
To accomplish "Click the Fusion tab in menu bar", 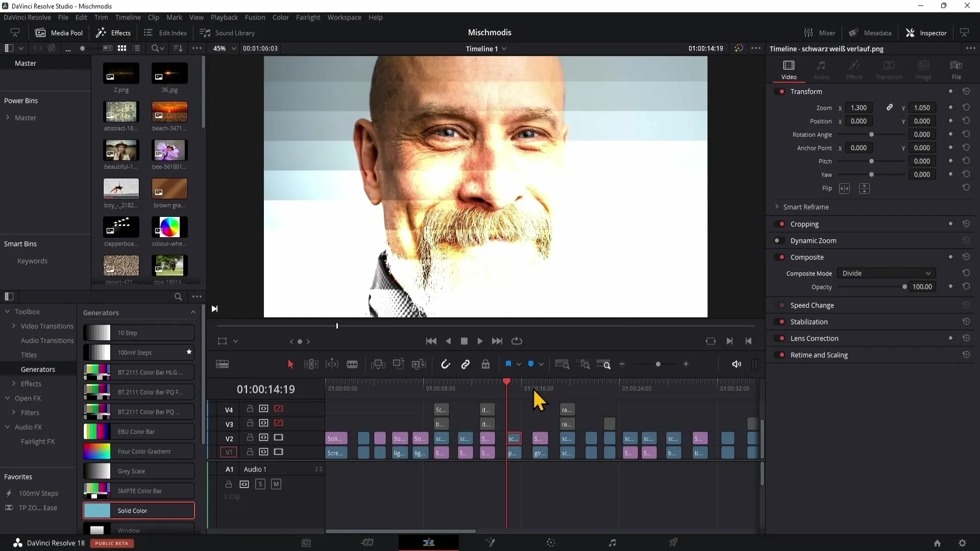I will click(254, 17).
